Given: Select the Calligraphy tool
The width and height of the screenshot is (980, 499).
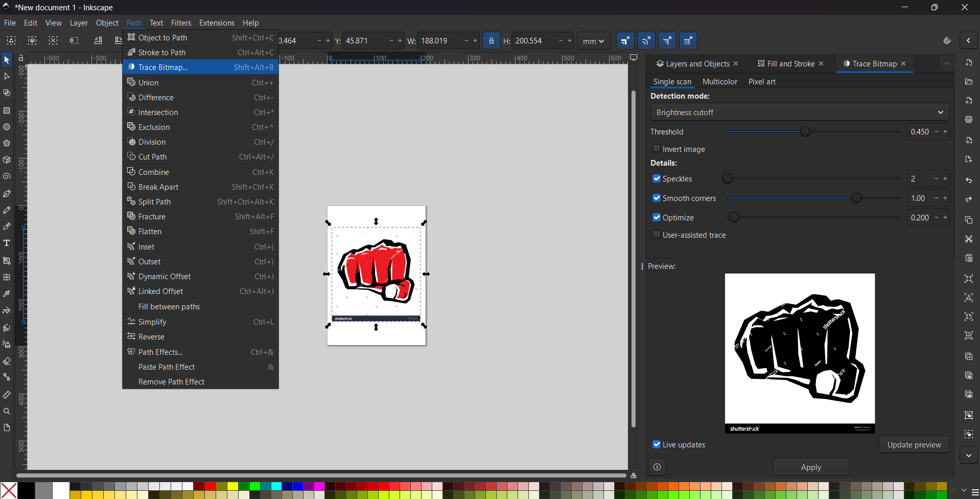Looking at the screenshot, I should point(7,226).
